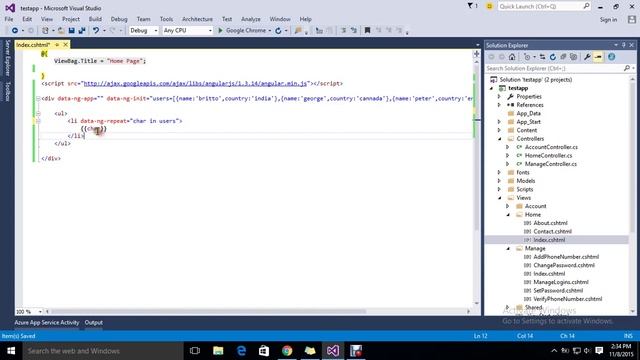The height and width of the screenshot is (360, 640).
Task: Click the yellow feedback smiley icon
Action: coord(489,6)
